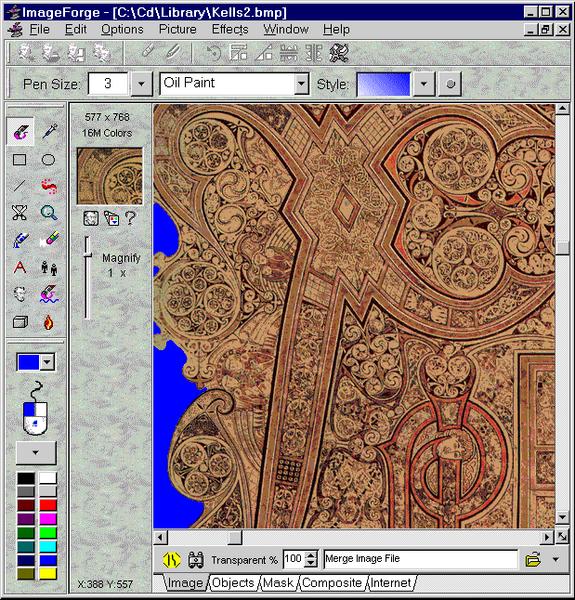The image size is (575, 600).
Task: Click the horizontal lines flip toolbar icon
Action: coord(289,52)
